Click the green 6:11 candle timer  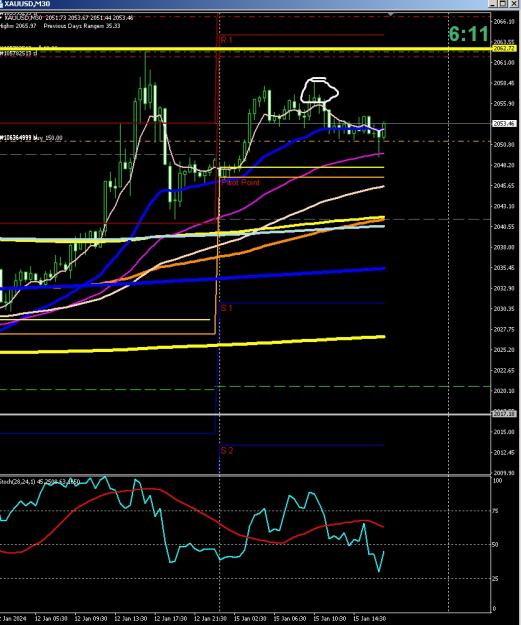(468, 34)
